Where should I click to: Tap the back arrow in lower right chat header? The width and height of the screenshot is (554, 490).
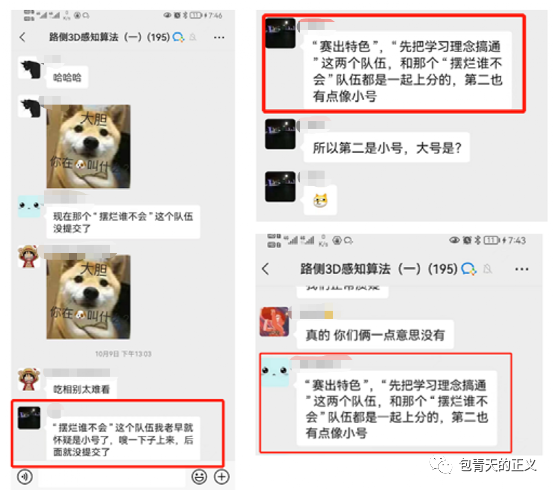266,269
